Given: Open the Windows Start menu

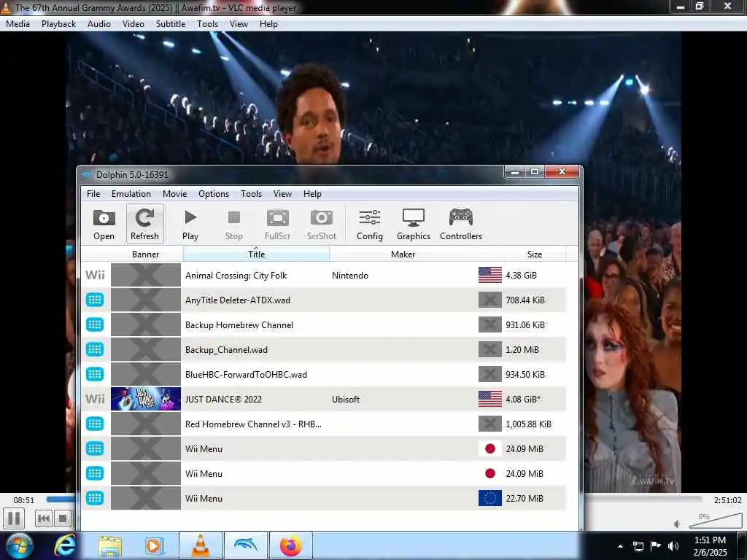Looking at the screenshot, I should pyautogui.click(x=19, y=545).
